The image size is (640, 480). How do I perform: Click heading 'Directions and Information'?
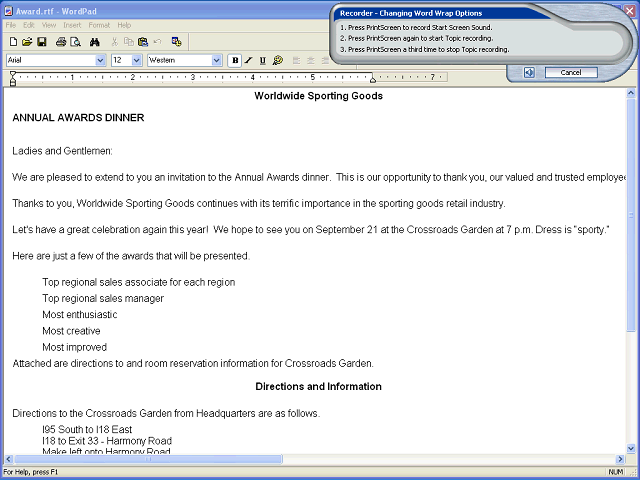318,387
